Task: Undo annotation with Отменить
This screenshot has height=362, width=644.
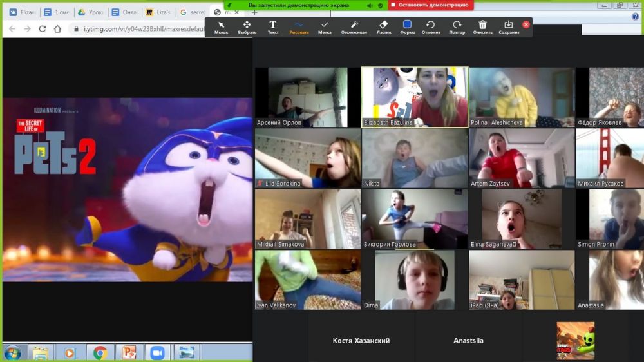Action: (430, 28)
